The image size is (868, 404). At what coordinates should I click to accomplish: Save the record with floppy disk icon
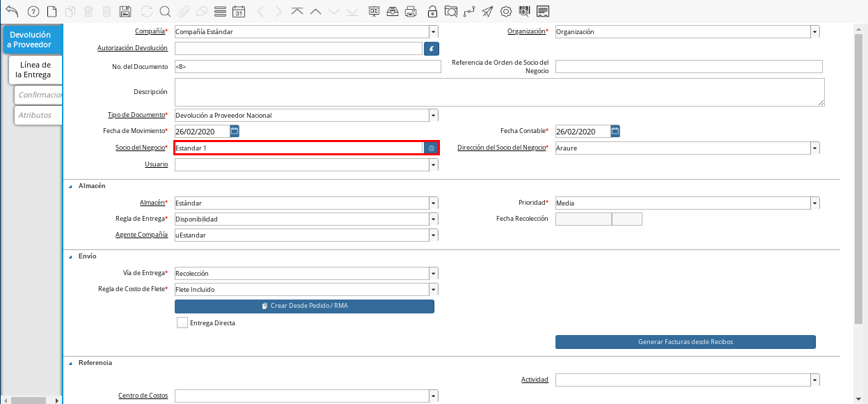click(125, 11)
